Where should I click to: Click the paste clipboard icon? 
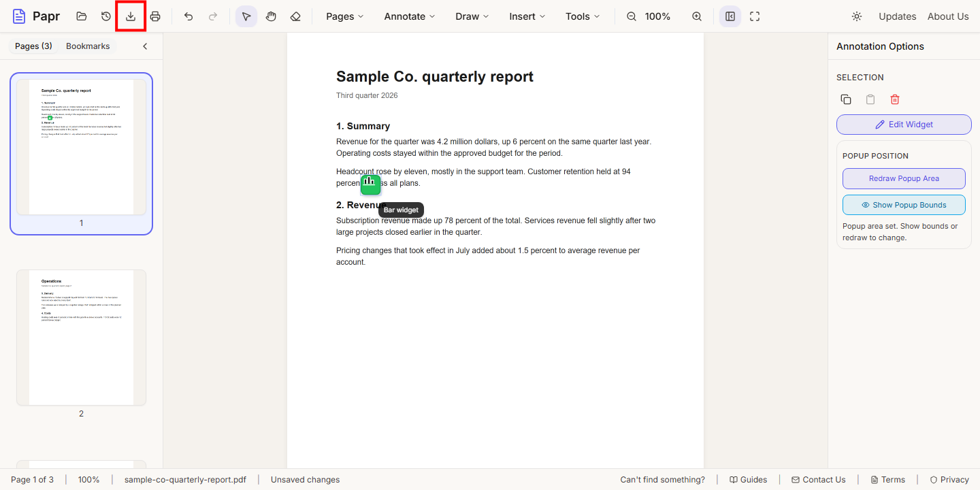[870, 99]
